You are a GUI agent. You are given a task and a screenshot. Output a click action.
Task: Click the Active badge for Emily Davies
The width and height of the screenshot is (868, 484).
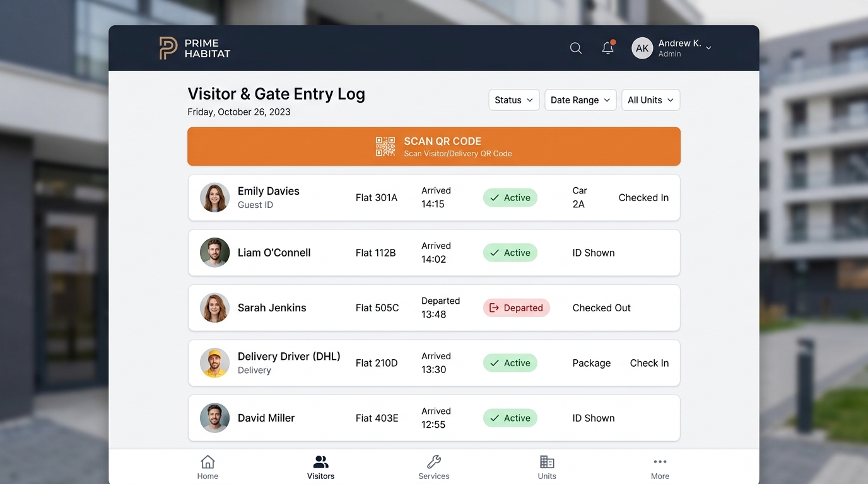[510, 198]
